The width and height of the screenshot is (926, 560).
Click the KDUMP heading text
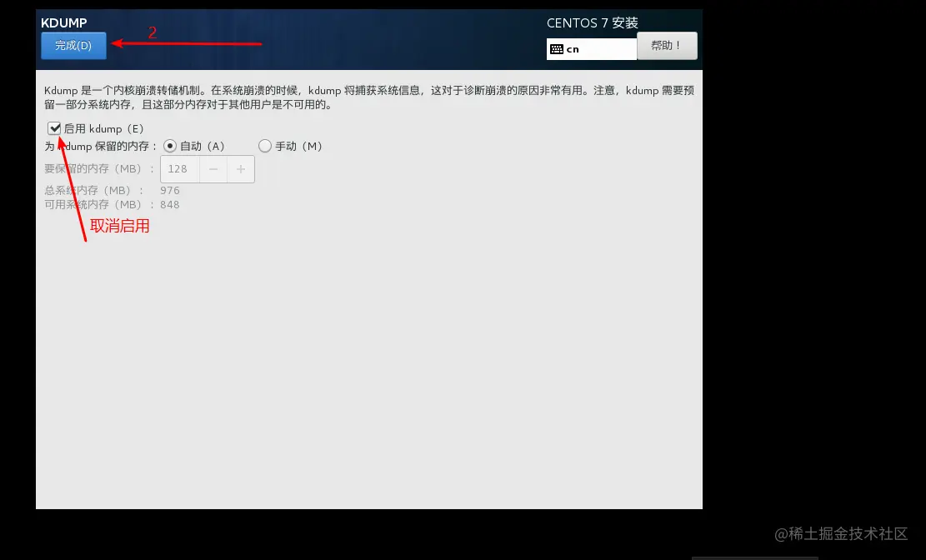64,23
